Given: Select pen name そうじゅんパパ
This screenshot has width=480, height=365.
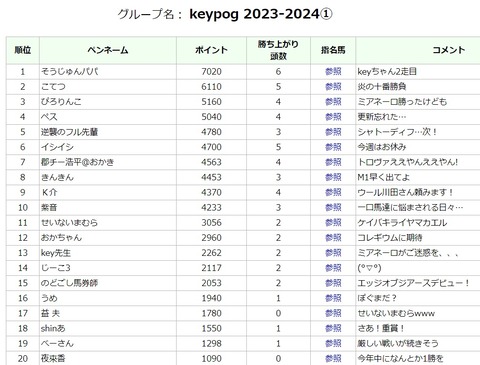Looking at the screenshot, I should (x=69, y=71).
